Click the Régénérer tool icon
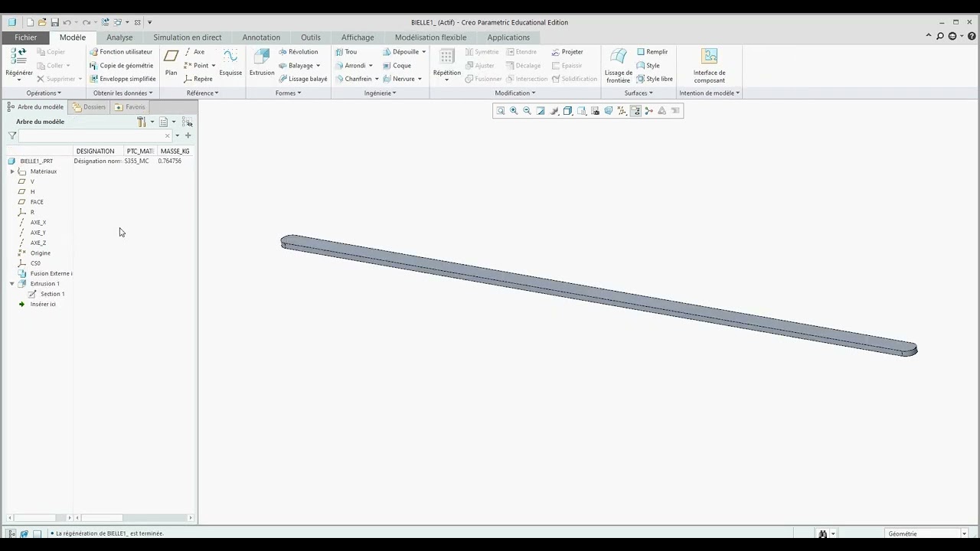 18,56
